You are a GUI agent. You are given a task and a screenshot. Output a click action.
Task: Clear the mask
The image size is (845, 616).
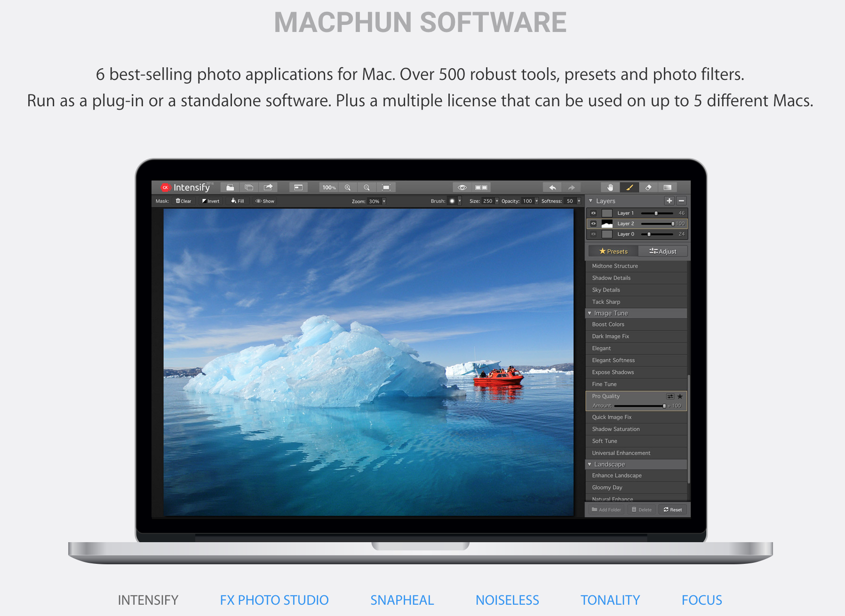[x=183, y=201]
